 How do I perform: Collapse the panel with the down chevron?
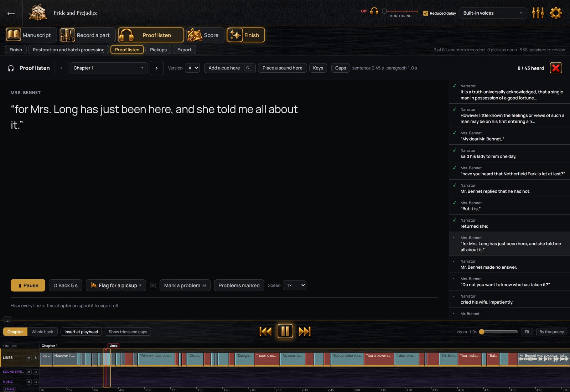[x=7, y=320]
